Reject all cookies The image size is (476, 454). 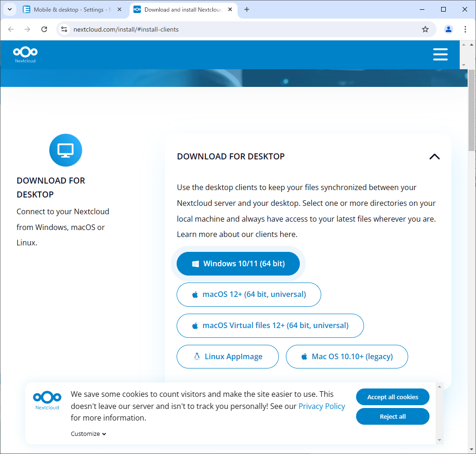point(392,416)
